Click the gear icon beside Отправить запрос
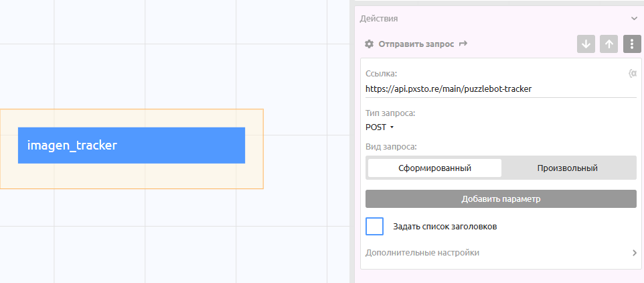 click(369, 44)
